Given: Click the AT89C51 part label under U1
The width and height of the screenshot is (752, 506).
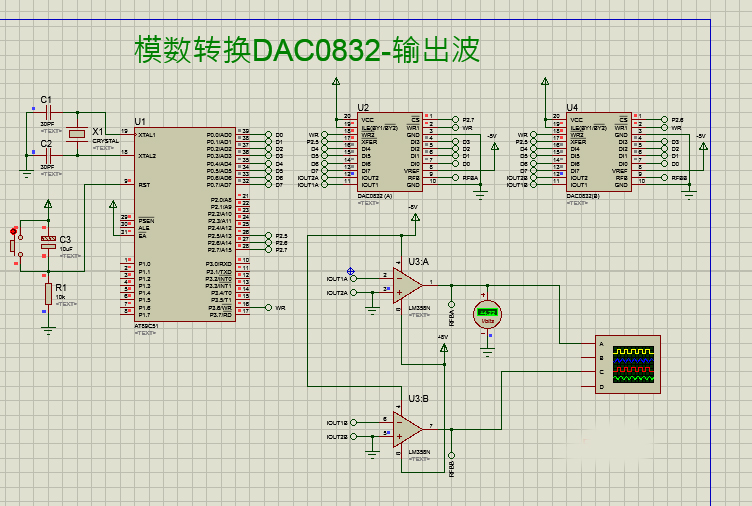Looking at the screenshot, I should tap(147, 326).
